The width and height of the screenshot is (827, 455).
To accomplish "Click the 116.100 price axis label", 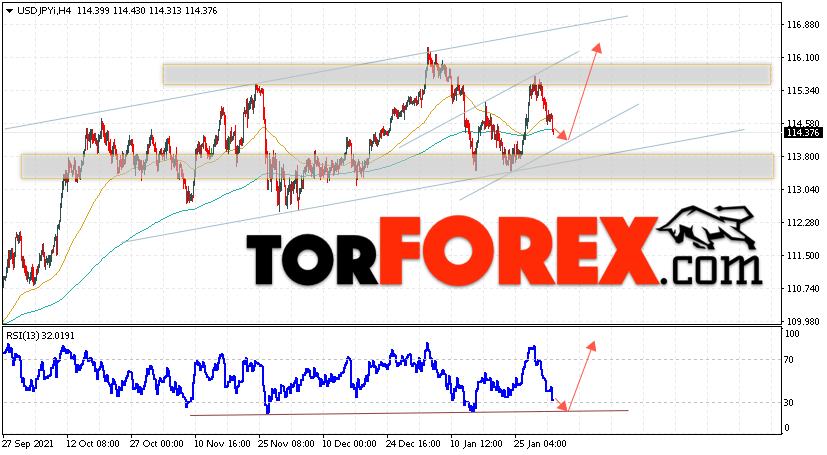I will pyautogui.click(x=803, y=57).
